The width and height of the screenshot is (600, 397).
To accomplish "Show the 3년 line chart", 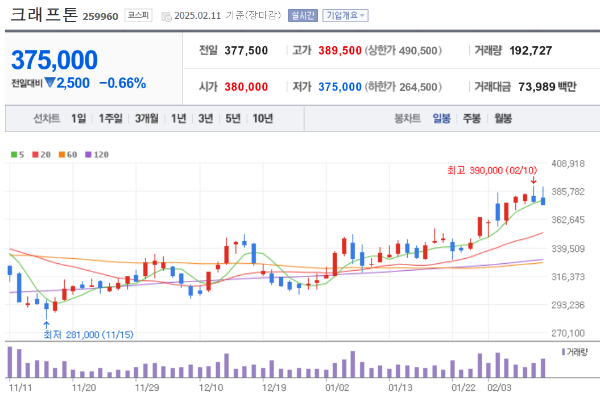I will [x=205, y=119].
